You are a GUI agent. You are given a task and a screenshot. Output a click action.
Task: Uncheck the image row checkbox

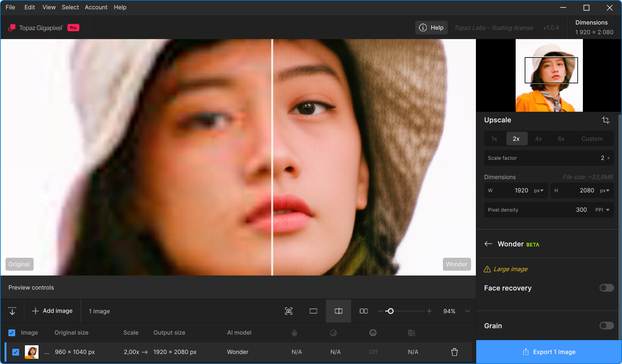[x=16, y=352]
